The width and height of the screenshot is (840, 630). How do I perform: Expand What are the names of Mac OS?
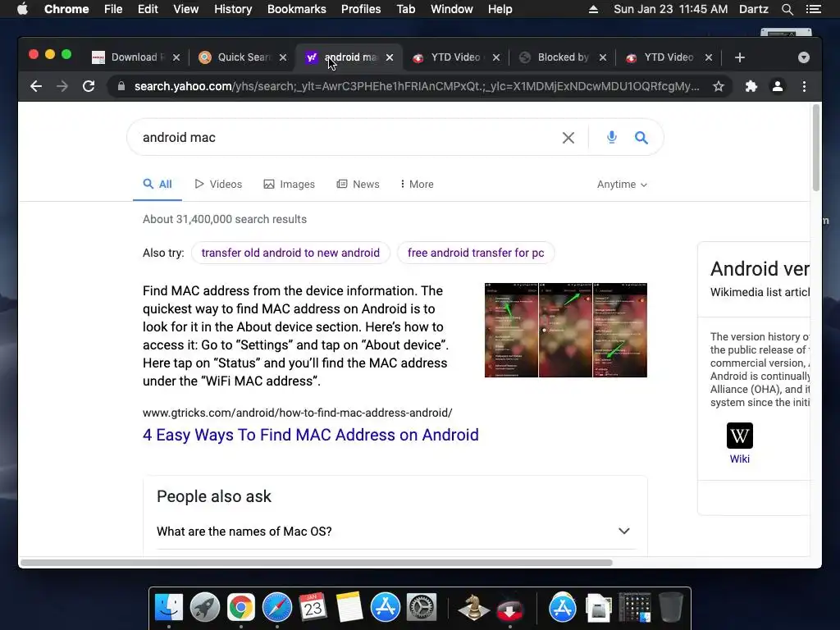[395, 532]
